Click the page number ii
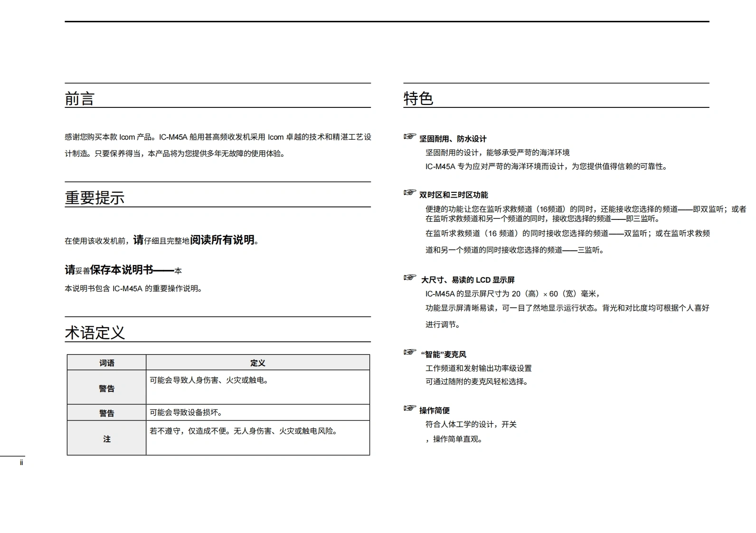The width and height of the screenshot is (756, 533). tap(21, 463)
